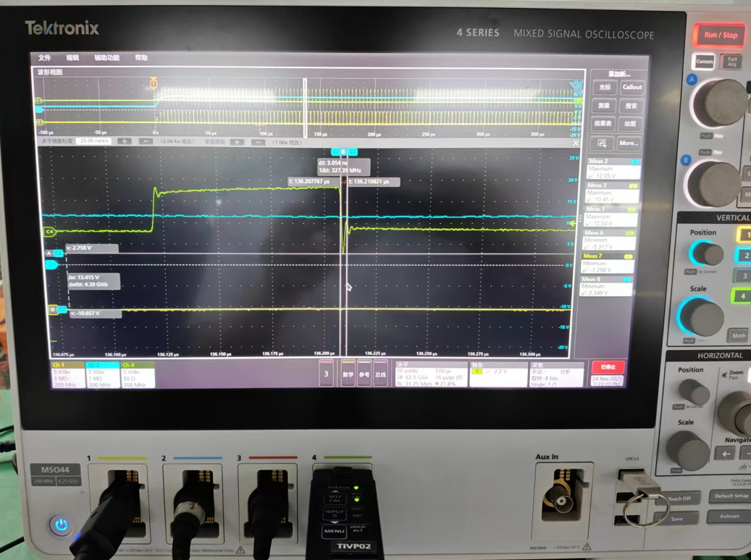Add a reference waveform with 参考 button
Viewport: 751px width, 560px height.
click(x=364, y=373)
